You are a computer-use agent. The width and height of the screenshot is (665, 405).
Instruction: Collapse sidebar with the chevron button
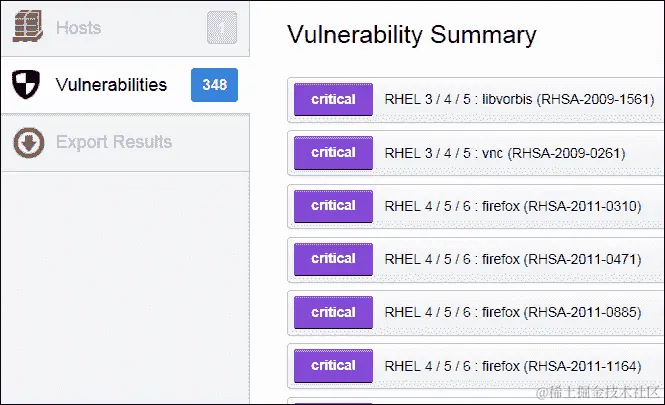[x=221, y=28]
